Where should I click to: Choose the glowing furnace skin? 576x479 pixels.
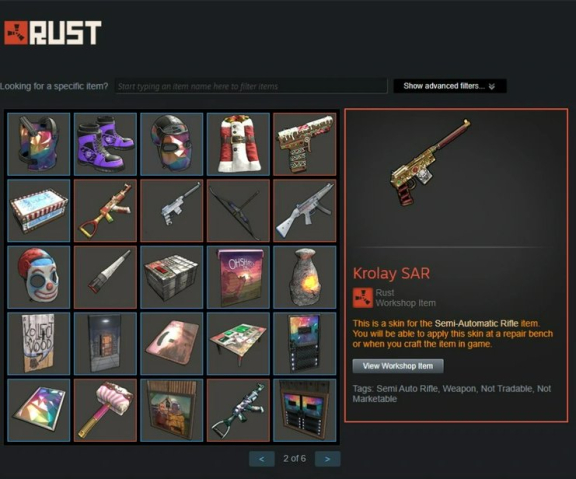click(x=305, y=277)
